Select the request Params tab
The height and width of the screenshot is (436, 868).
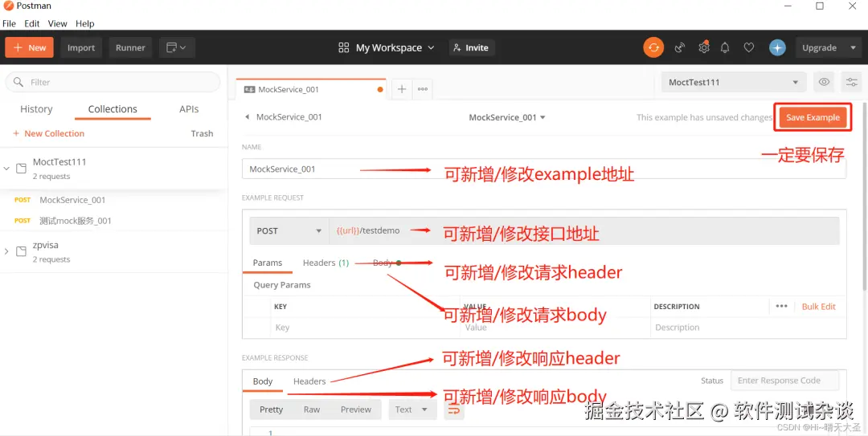(x=268, y=263)
